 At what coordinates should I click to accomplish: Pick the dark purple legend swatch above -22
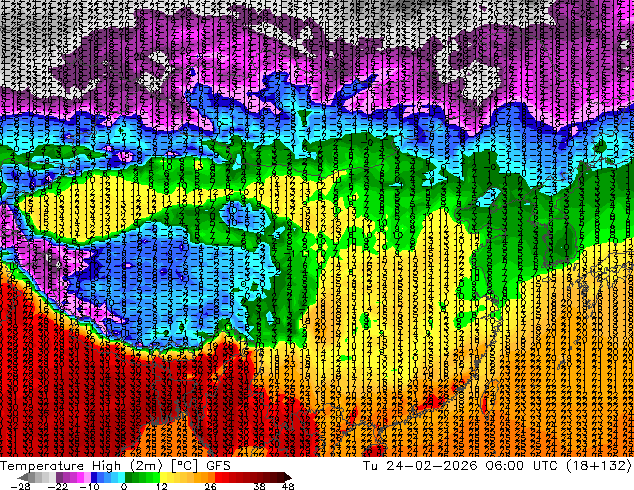[x=59, y=477]
